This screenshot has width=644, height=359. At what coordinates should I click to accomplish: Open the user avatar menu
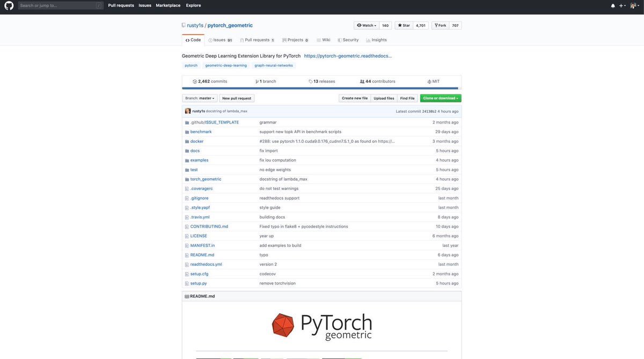coord(634,5)
